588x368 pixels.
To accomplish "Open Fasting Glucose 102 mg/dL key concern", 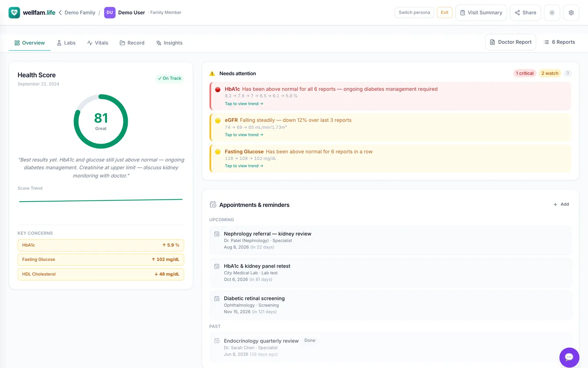I will tap(101, 260).
